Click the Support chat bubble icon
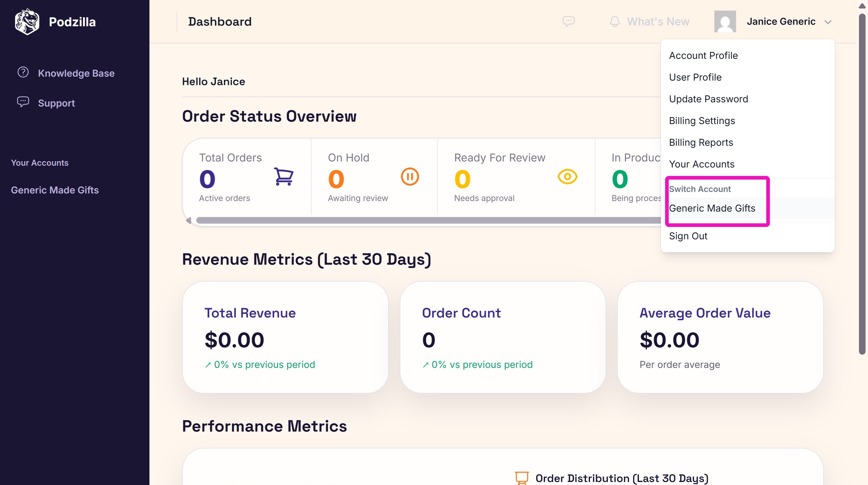 [x=23, y=102]
